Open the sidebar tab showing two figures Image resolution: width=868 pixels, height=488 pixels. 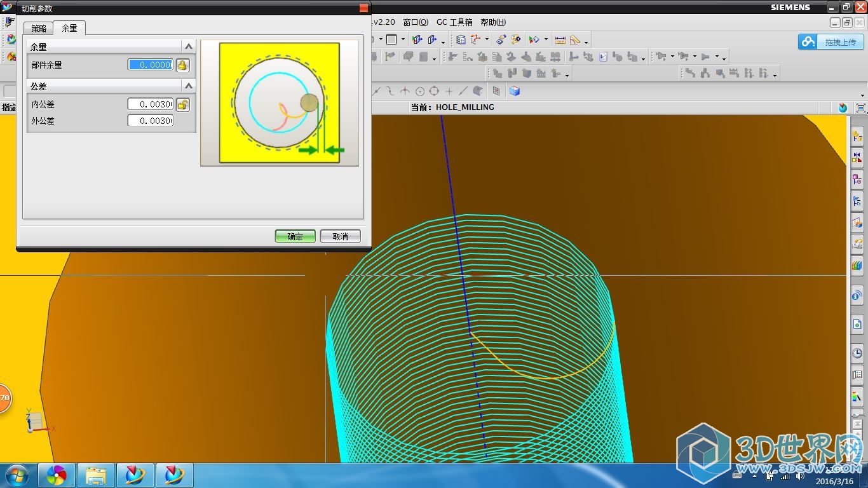(857, 244)
